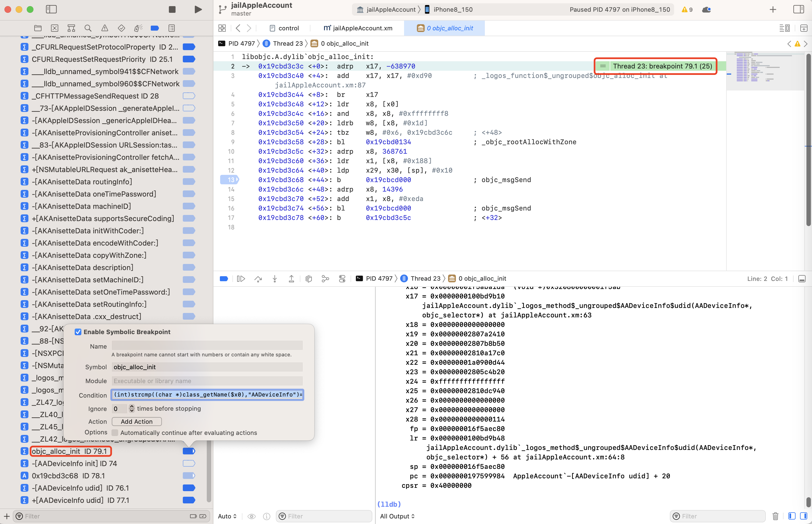Go forward in editor history

[249, 28]
